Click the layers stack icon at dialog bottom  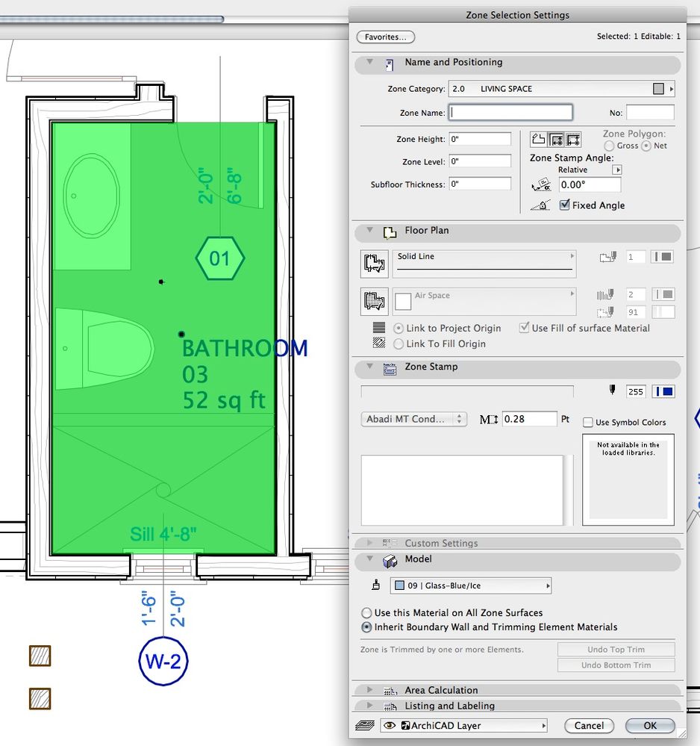(x=365, y=726)
